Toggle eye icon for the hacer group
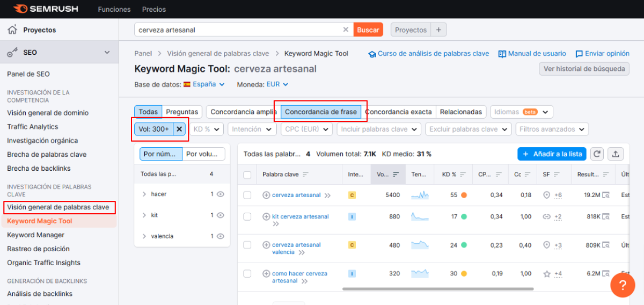 [220, 194]
